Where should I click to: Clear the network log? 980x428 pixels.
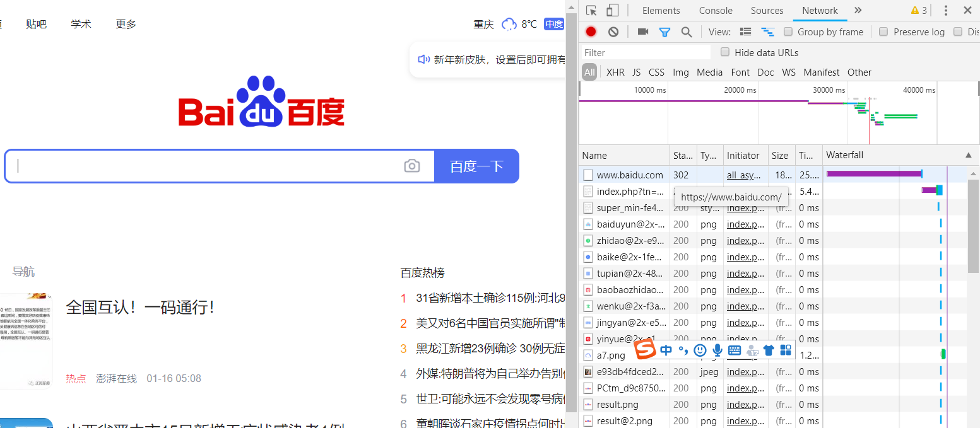(x=613, y=32)
